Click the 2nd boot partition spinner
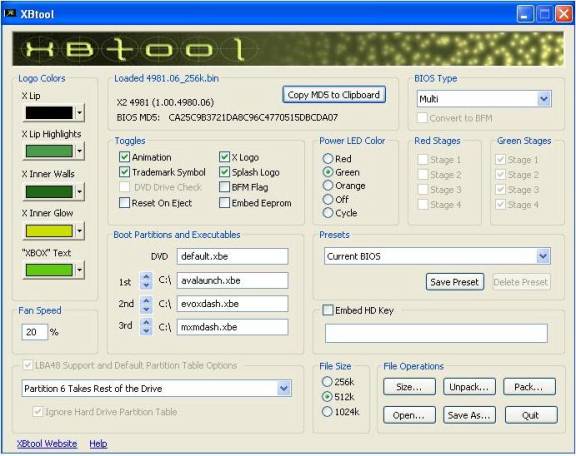This screenshot has height=456, width=576. coord(146,304)
